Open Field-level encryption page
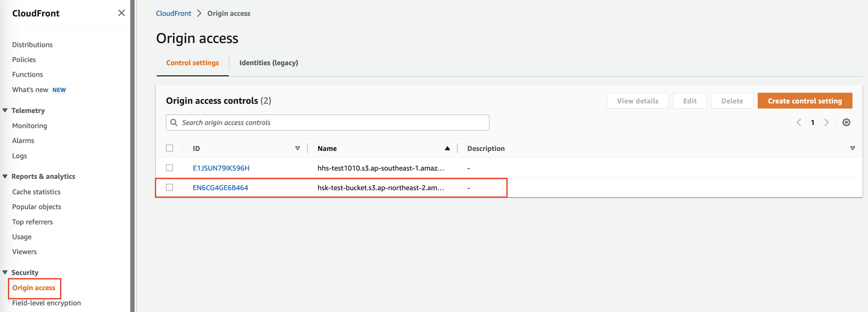Screen dimensions: 868x312 tap(46, 303)
